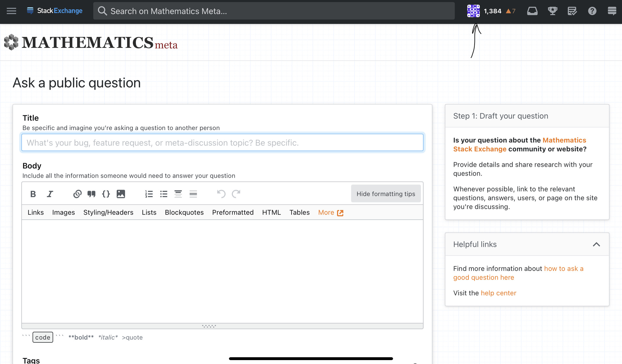Screen dimensions: 622x364
Task: Open the achievements trophy icon
Action: (552, 11)
